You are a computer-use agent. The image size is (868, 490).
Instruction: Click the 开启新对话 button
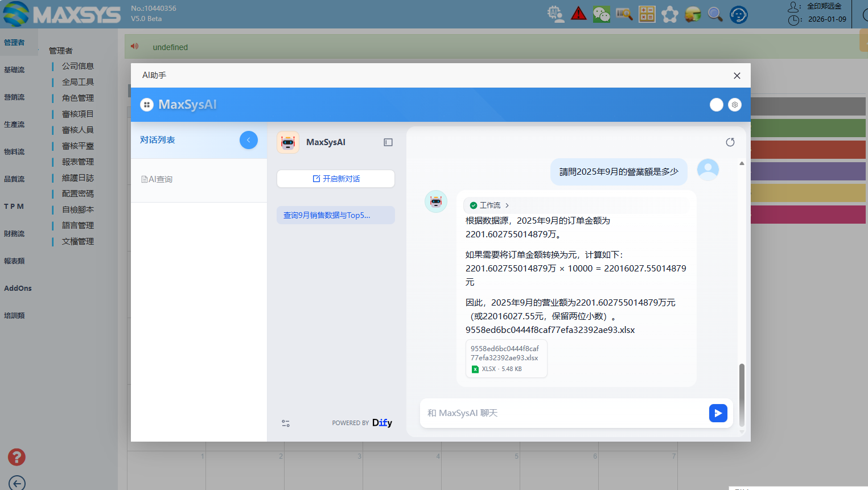(336, 179)
